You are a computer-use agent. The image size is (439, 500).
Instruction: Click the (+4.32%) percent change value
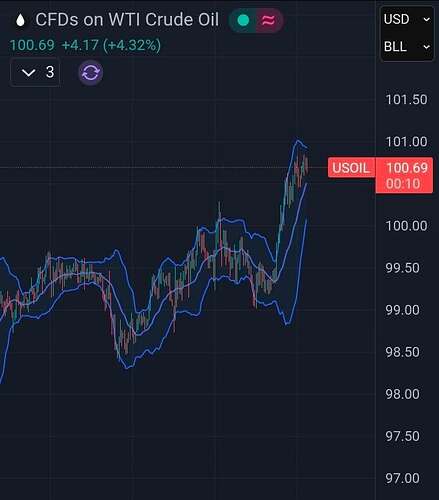pyautogui.click(x=132, y=45)
